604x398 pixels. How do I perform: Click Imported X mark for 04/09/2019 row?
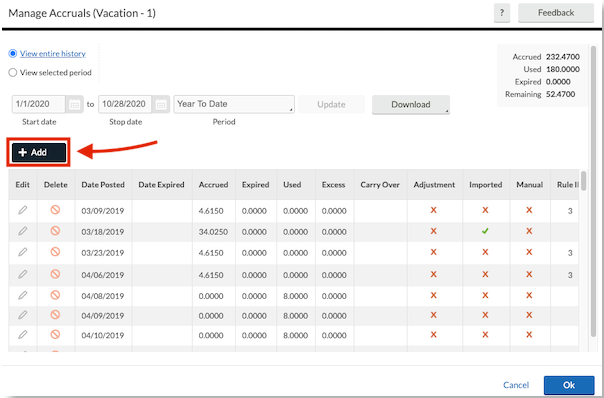[485, 315]
